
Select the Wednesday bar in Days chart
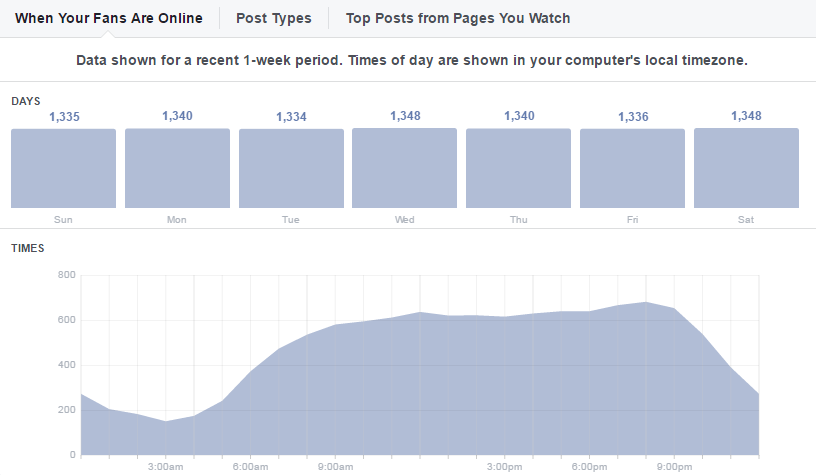tap(405, 168)
